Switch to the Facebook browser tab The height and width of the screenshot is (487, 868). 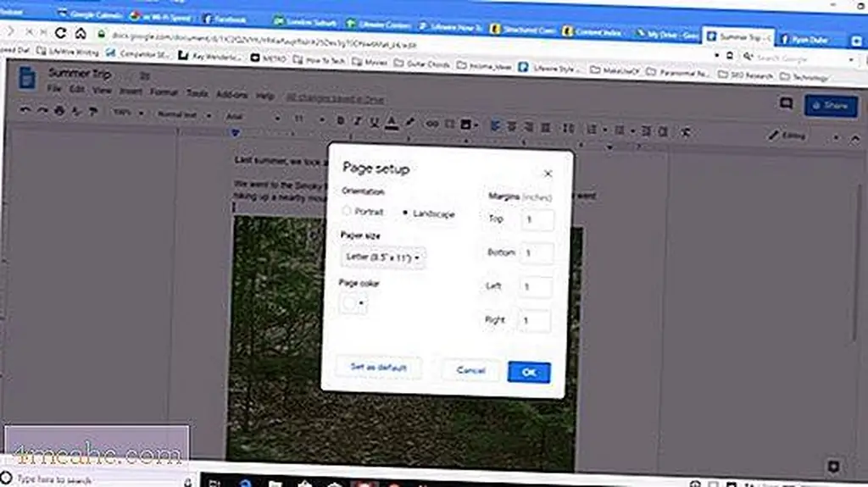(225, 19)
